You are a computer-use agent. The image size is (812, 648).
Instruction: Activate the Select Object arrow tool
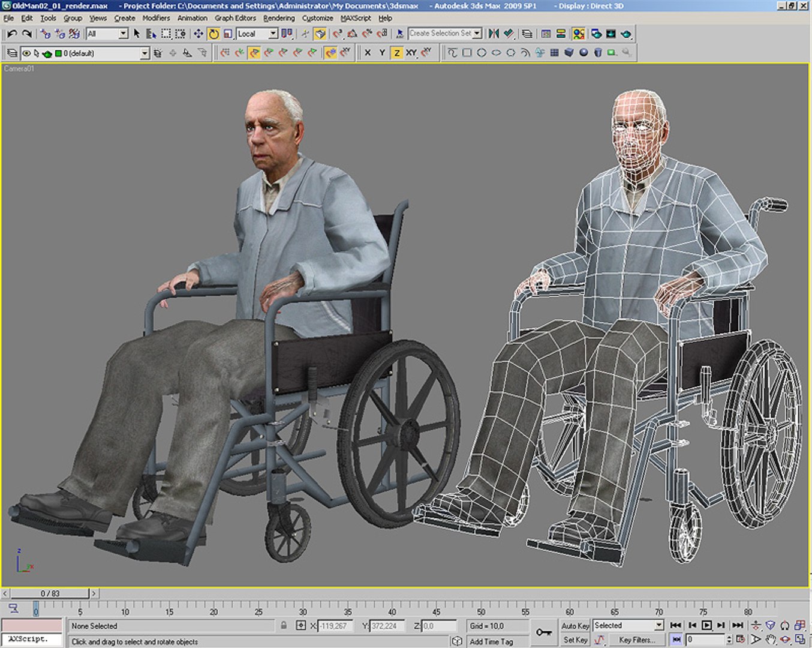[x=137, y=34]
